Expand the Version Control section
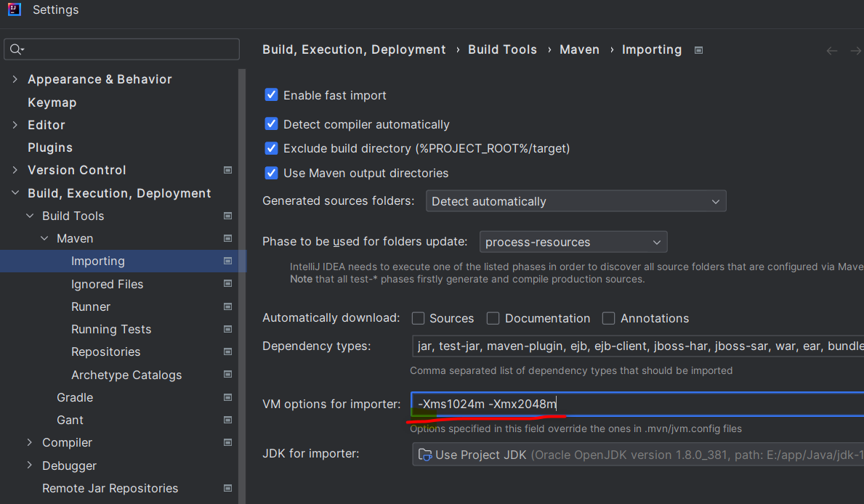 pos(15,170)
